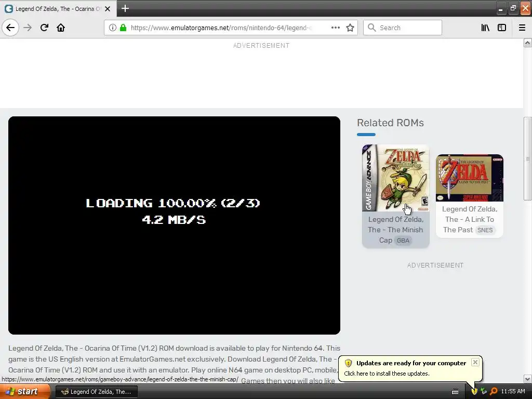Click the 4.2 MB/S speed text
The width and height of the screenshot is (532, 399).
point(174,220)
